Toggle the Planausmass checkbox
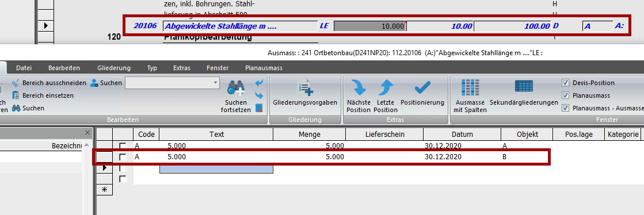Screen dimensions: 644x215 pos(565,95)
